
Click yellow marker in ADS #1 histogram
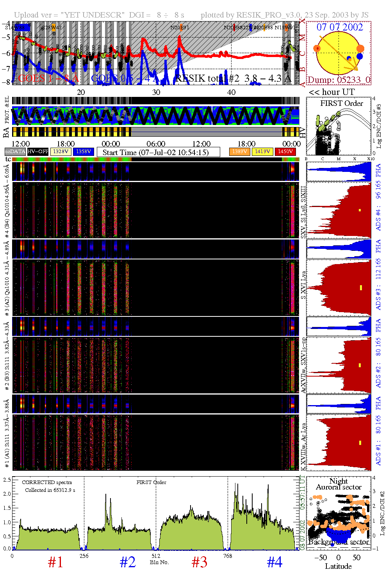(360, 443)
